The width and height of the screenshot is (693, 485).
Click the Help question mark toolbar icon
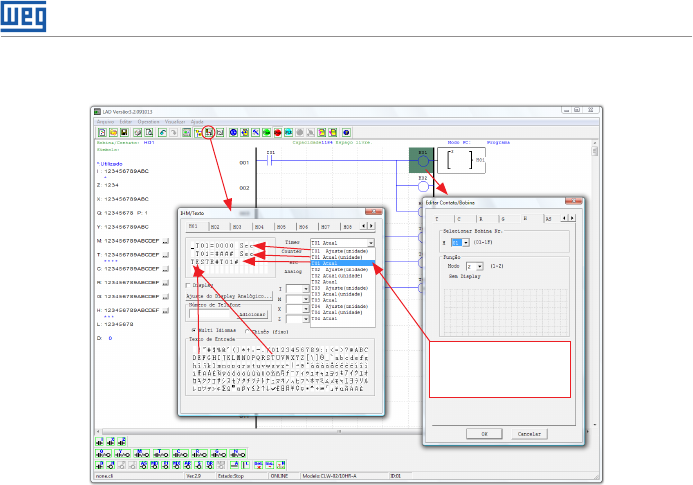click(x=347, y=131)
